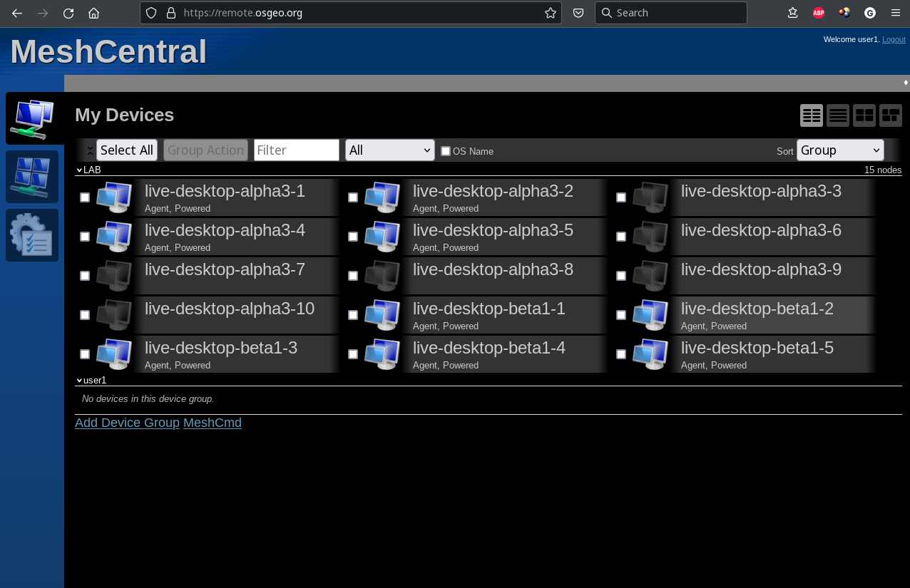Open device live-desktop-alpha3-5 by its name

[493, 230]
